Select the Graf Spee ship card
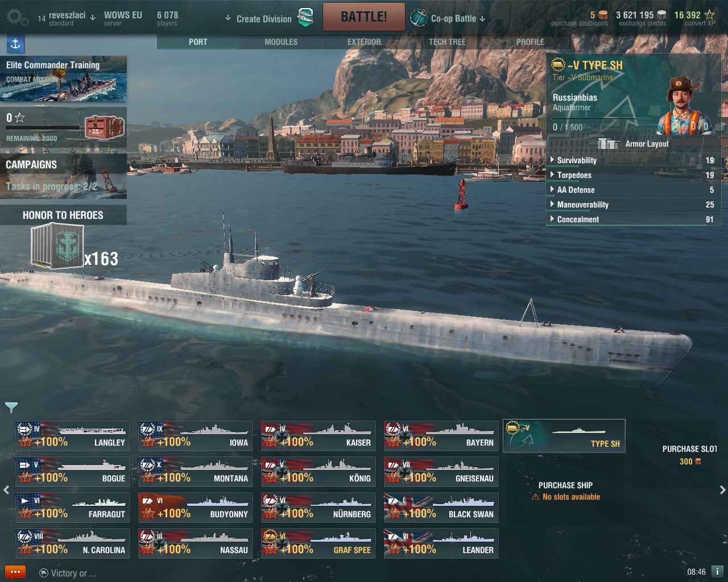Viewport: 728px width, 582px height. tap(318, 543)
